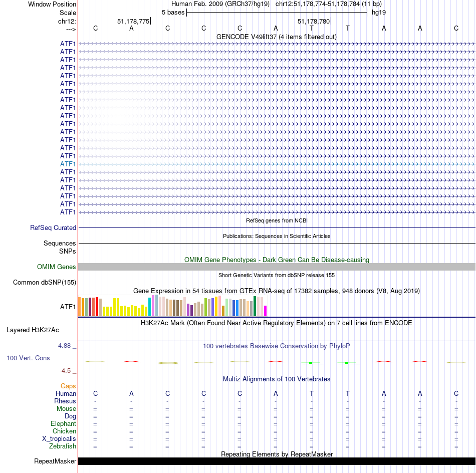Viewport: 476px width, 473px height.
Task: Click the cyan bar in GTEx expression chart
Action: (150, 307)
